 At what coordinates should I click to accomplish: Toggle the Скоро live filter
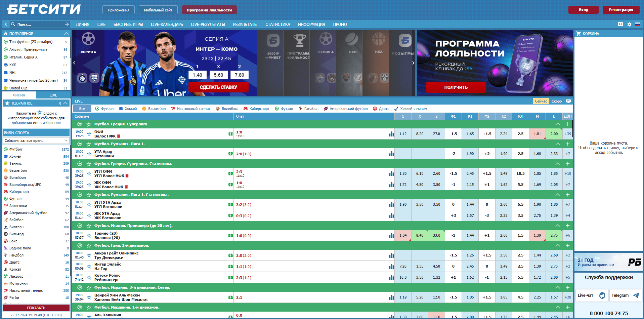click(x=556, y=101)
